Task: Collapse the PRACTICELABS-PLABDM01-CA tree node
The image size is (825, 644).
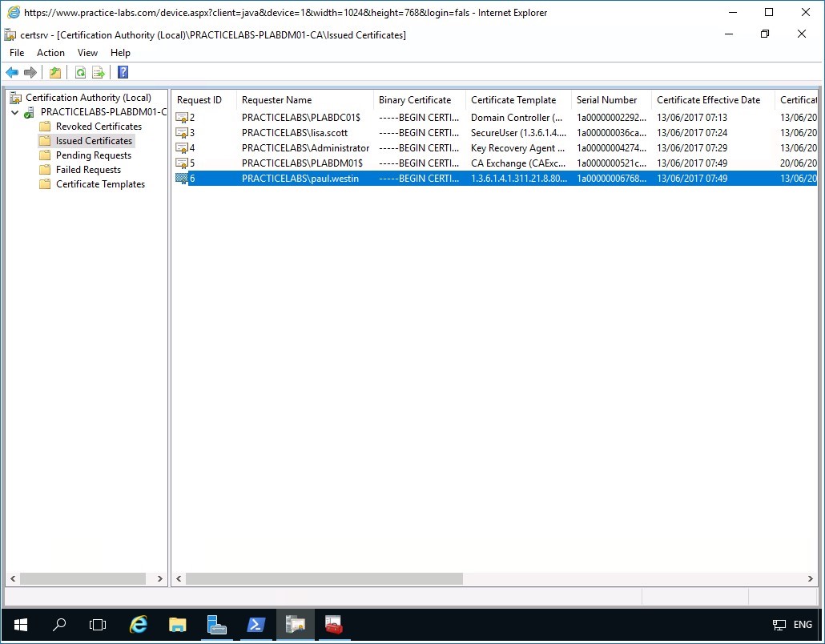Action: tap(14, 113)
